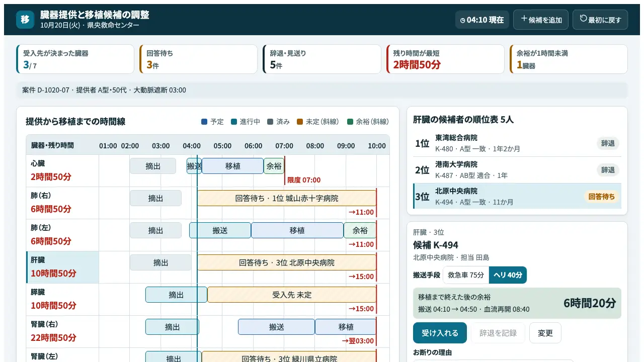Open 辞退・見送り 5件 summary card
The width and height of the screenshot is (644, 362).
pos(321,59)
